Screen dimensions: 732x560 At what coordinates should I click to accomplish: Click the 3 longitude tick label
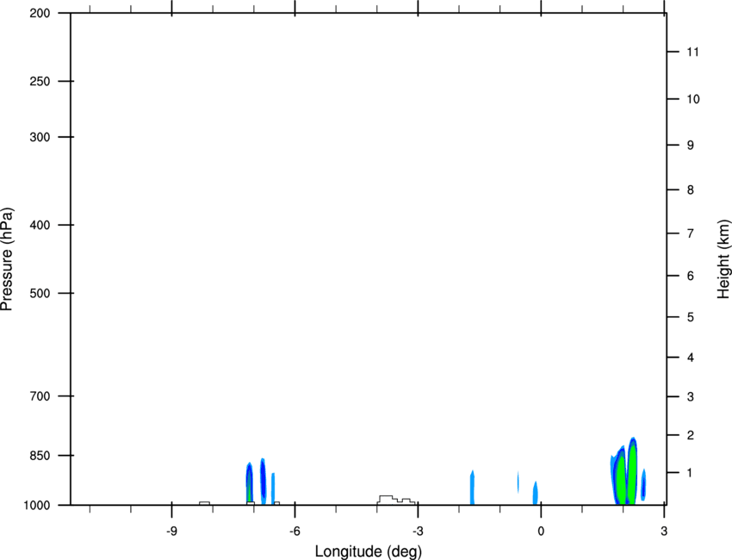tap(664, 531)
